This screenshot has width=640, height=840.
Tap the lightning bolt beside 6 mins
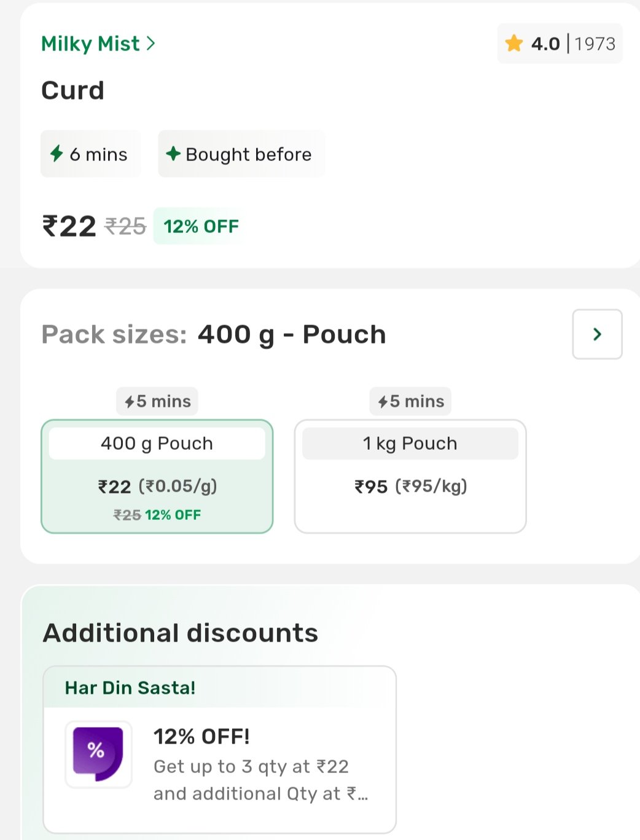[57, 154]
